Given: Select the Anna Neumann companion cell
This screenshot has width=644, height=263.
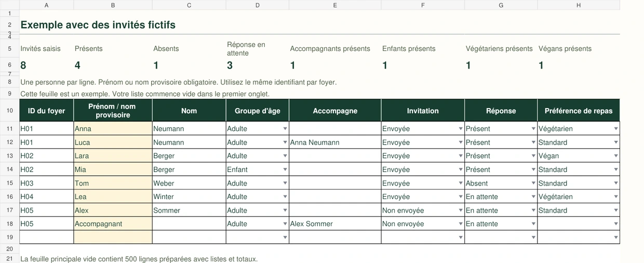Looking at the screenshot, I should click(x=335, y=142).
